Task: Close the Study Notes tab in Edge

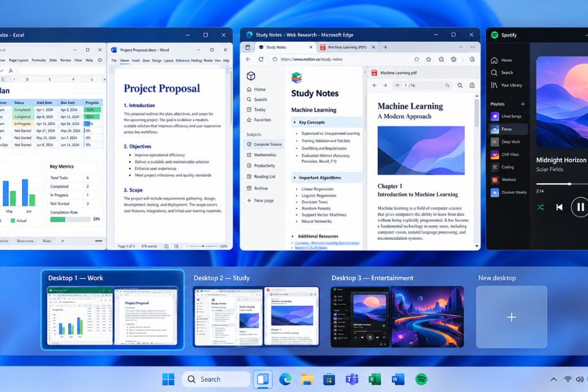Action: coord(311,47)
